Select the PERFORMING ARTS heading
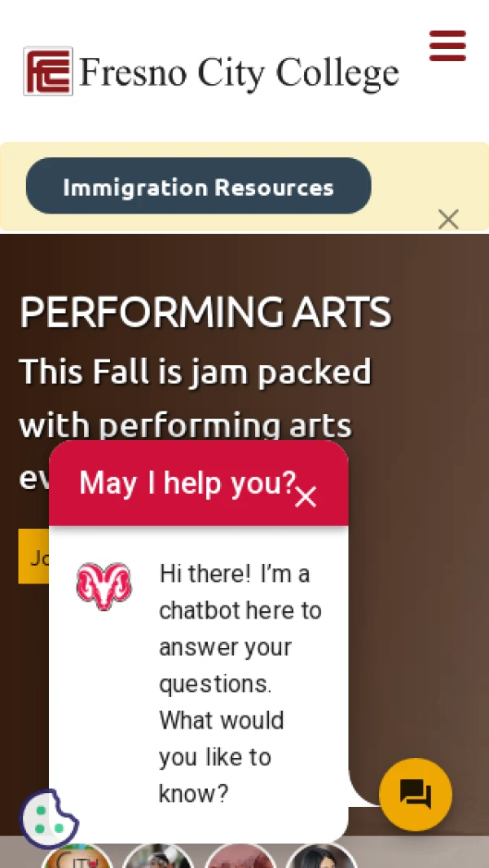Screen dimensions: 489x868 point(205,312)
